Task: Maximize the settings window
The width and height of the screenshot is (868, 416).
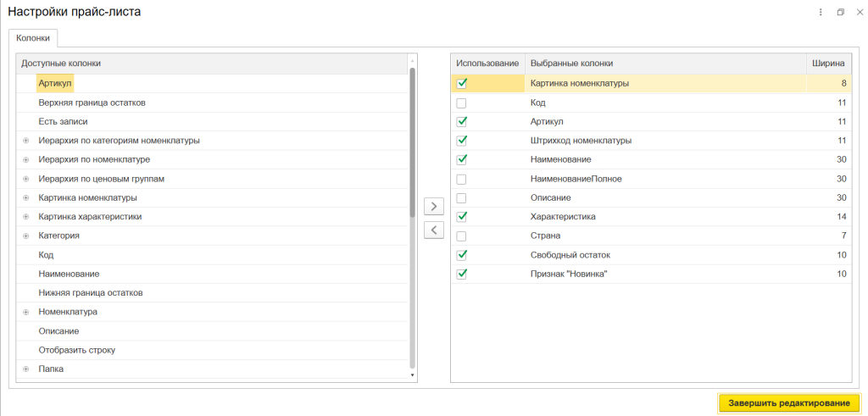Action: pos(840,12)
